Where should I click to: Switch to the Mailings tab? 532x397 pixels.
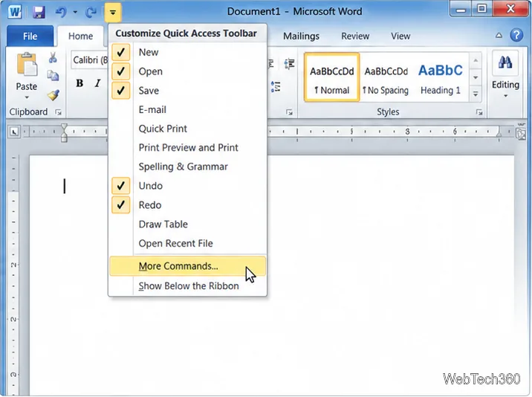(301, 36)
